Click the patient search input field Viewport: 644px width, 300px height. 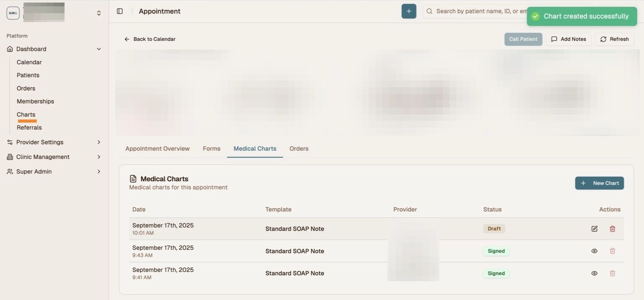[x=481, y=11]
